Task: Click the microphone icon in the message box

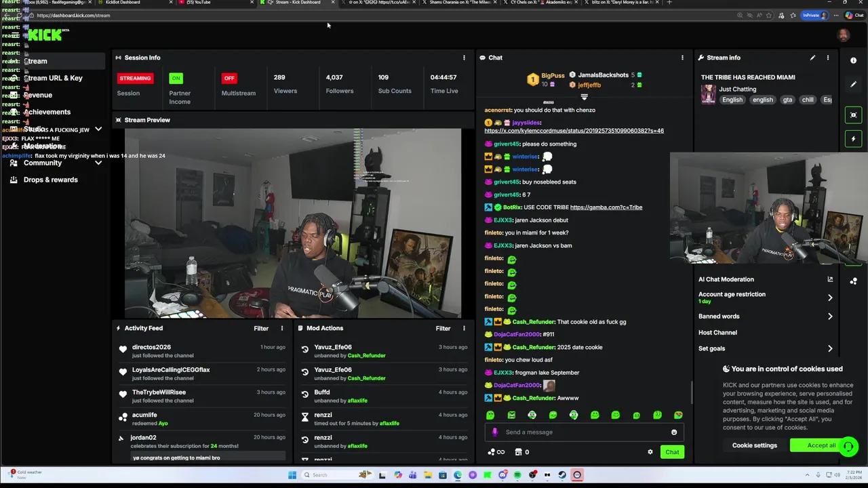Action: pos(495,432)
